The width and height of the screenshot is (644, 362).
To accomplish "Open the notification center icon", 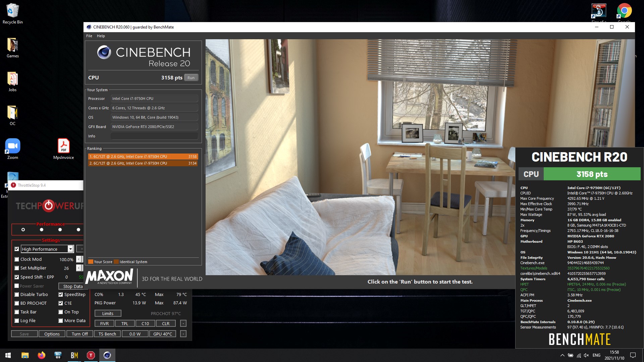I will (x=633, y=355).
